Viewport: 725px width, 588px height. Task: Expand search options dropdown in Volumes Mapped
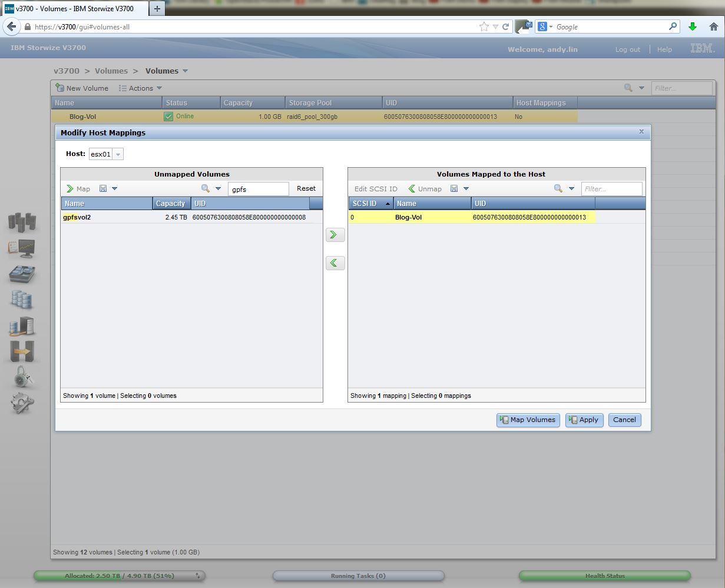point(571,189)
